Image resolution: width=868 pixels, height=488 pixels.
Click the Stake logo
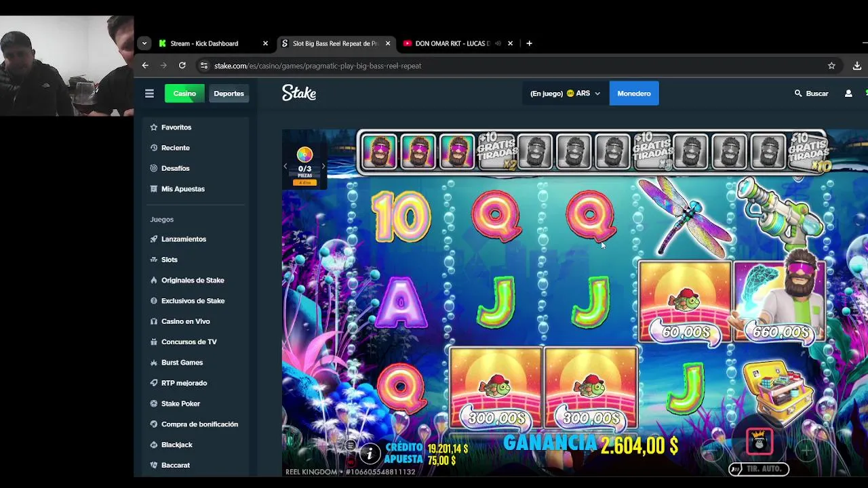299,93
